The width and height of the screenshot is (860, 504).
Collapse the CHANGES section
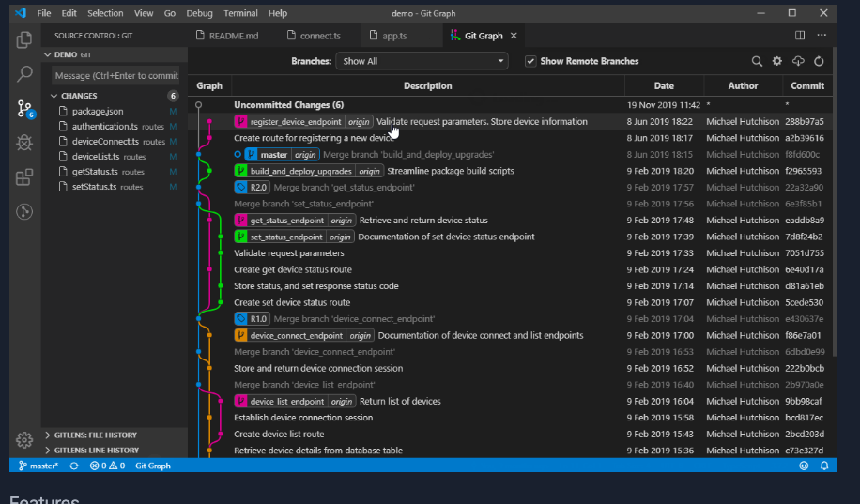(80, 96)
